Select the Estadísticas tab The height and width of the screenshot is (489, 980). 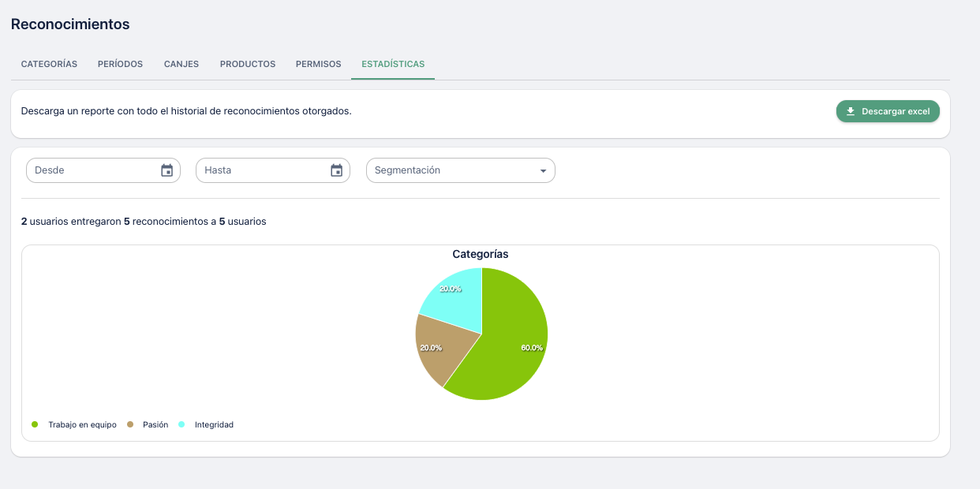(x=393, y=64)
